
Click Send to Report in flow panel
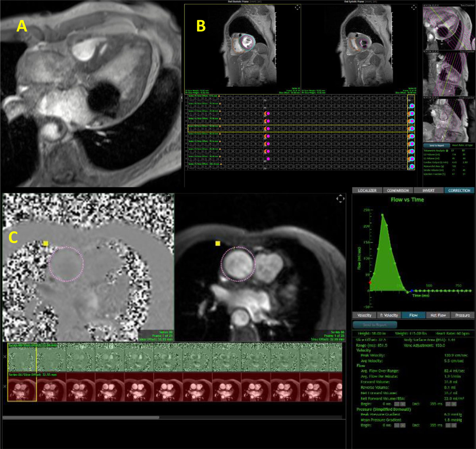pyautogui.click(x=375, y=325)
